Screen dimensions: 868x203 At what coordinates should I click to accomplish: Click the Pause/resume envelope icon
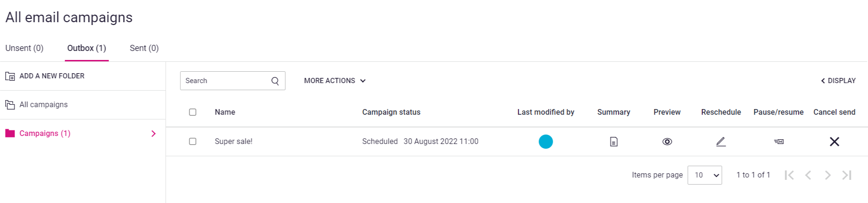click(779, 142)
